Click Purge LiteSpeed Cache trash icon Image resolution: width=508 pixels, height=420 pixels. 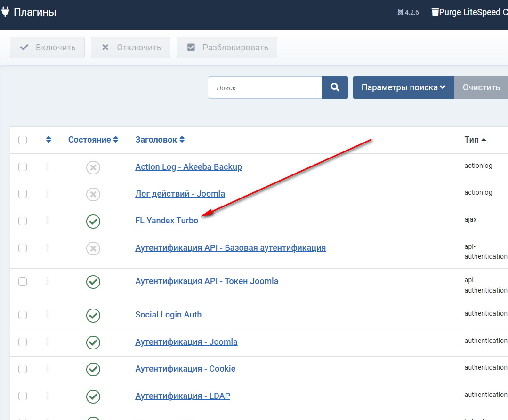point(435,12)
